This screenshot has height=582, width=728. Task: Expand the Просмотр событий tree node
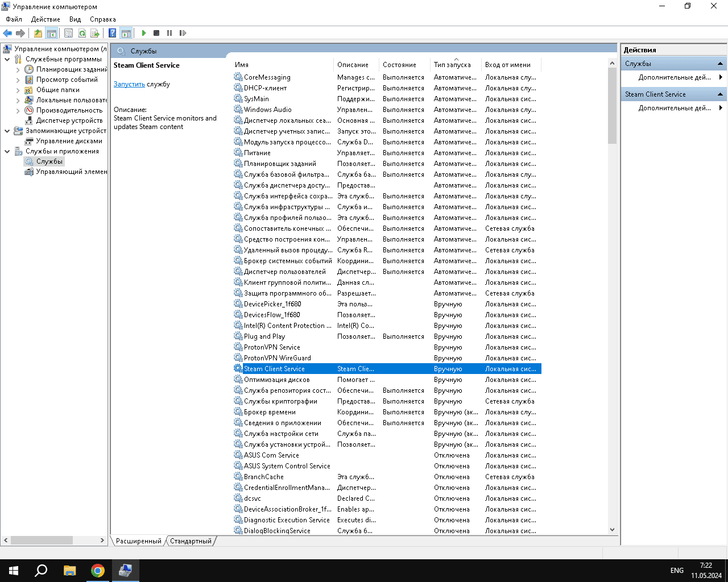[18, 80]
